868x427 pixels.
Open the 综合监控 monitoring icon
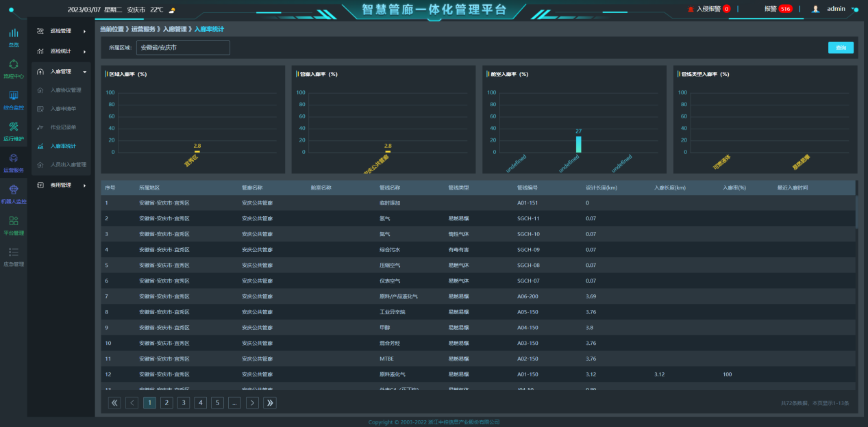(13, 95)
